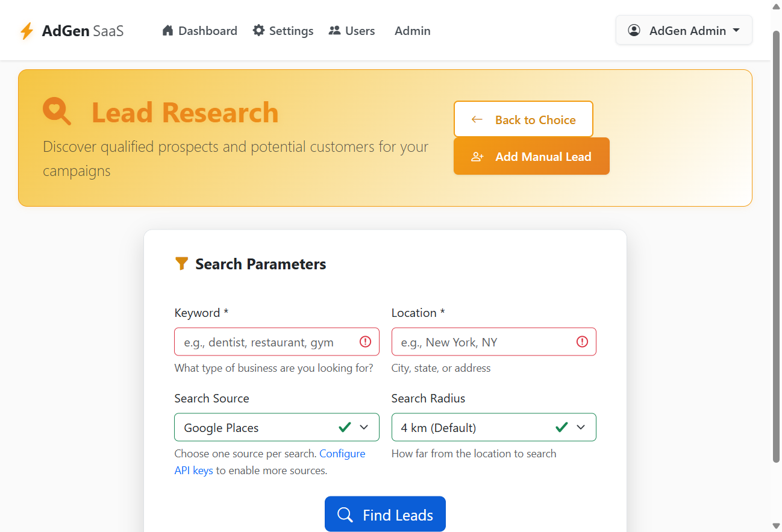
Task: Click the Search Parameters funnel icon
Action: point(181,263)
